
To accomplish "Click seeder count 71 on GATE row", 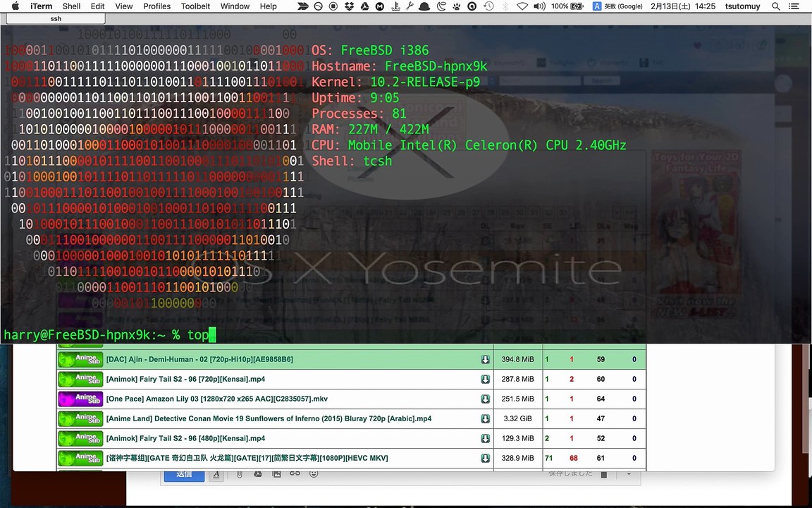I will [548, 458].
